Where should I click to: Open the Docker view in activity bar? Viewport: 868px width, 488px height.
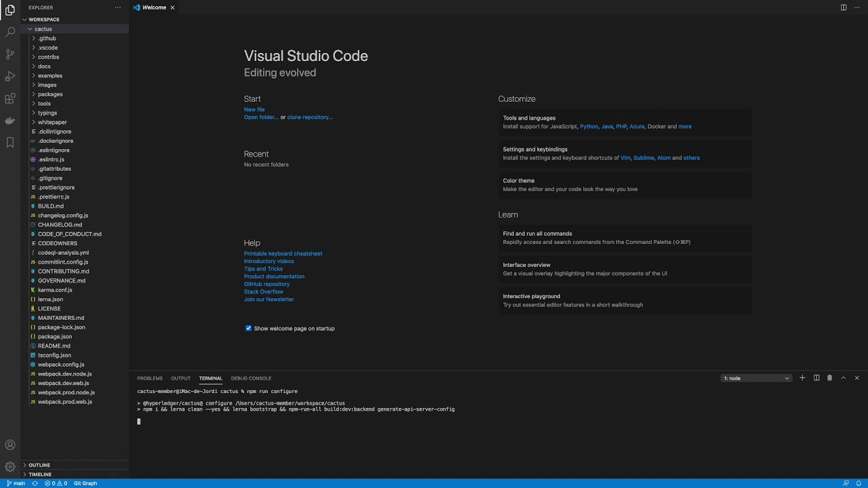tap(10, 121)
